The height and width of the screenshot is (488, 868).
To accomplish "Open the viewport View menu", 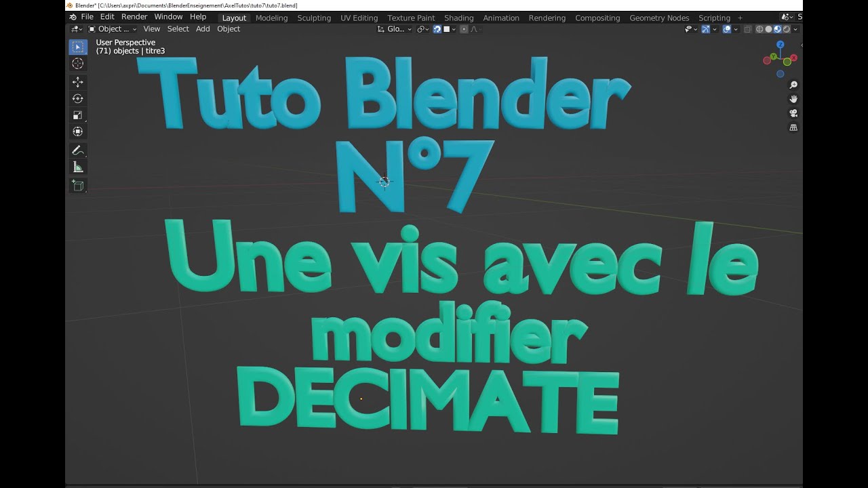I will coord(152,29).
